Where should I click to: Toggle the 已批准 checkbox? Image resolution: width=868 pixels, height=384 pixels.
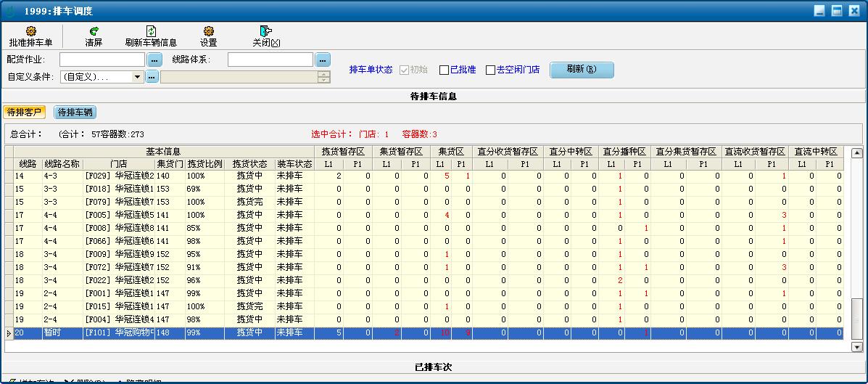(x=445, y=70)
